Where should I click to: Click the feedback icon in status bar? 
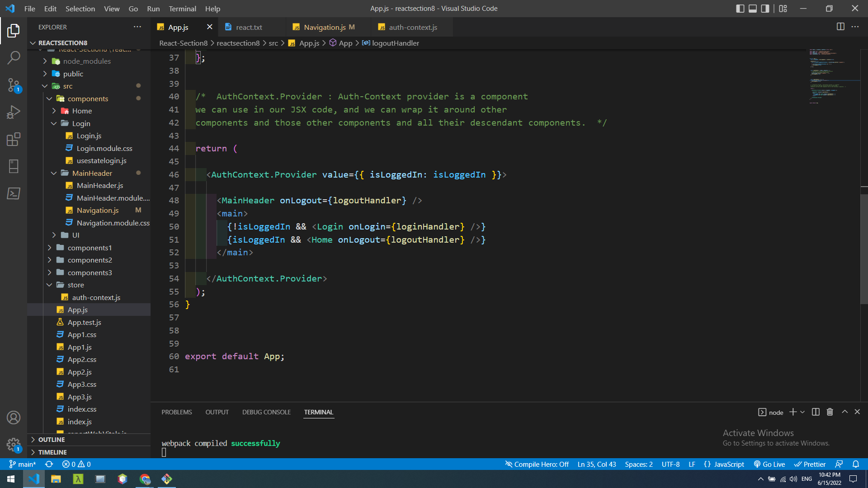[839, 464]
